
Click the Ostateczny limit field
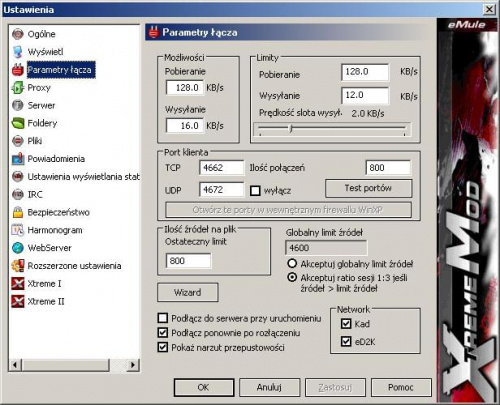pyautogui.click(x=188, y=261)
